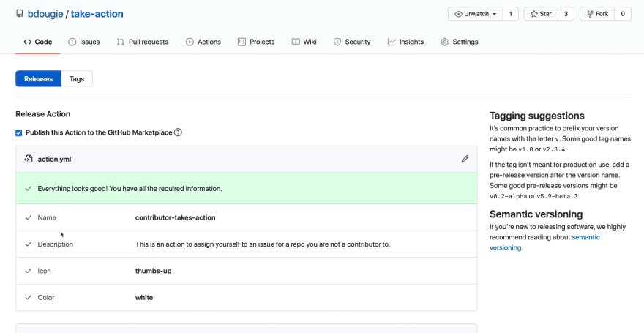Open the Actions tab

point(203,42)
